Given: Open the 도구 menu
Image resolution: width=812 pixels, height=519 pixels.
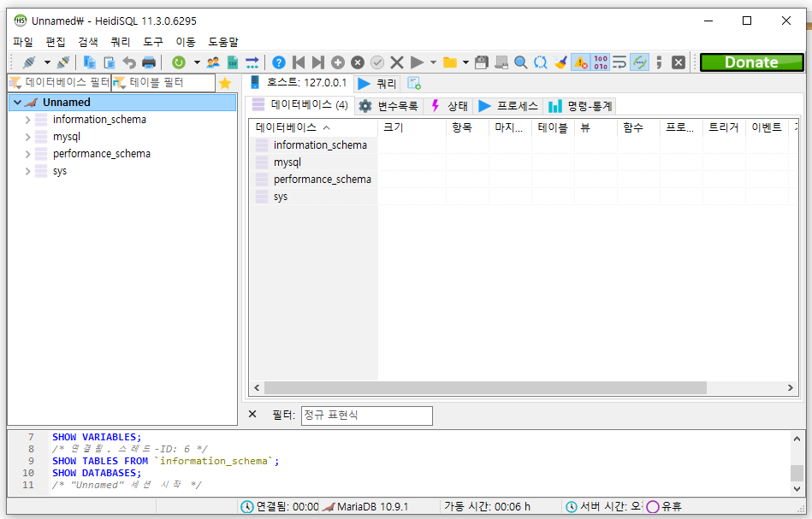Looking at the screenshot, I should [153, 41].
